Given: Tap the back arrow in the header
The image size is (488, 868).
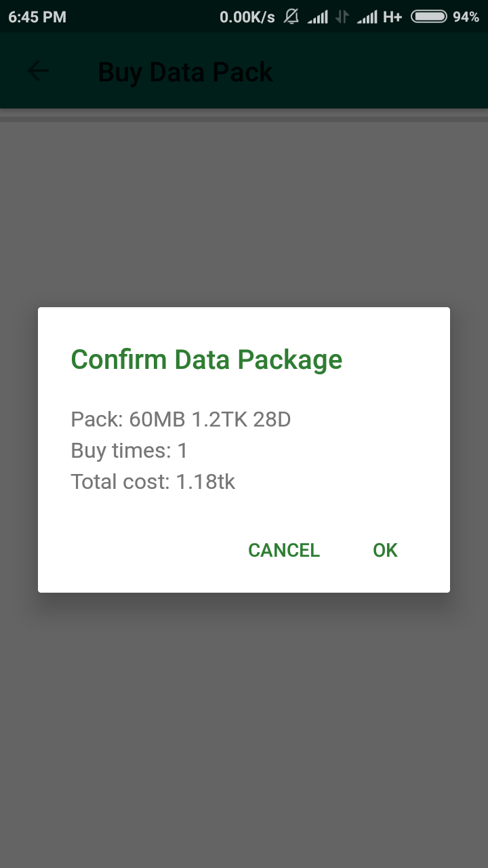Looking at the screenshot, I should click(x=38, y=71).
